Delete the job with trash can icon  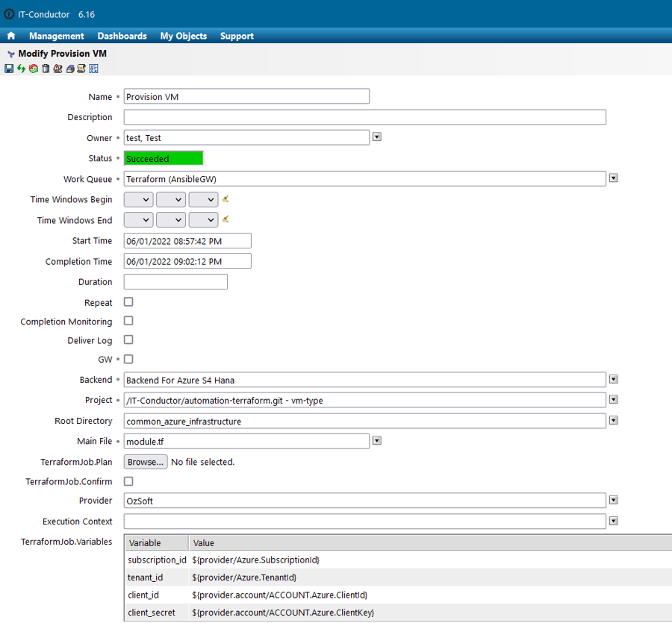click(x=46, y=69)
